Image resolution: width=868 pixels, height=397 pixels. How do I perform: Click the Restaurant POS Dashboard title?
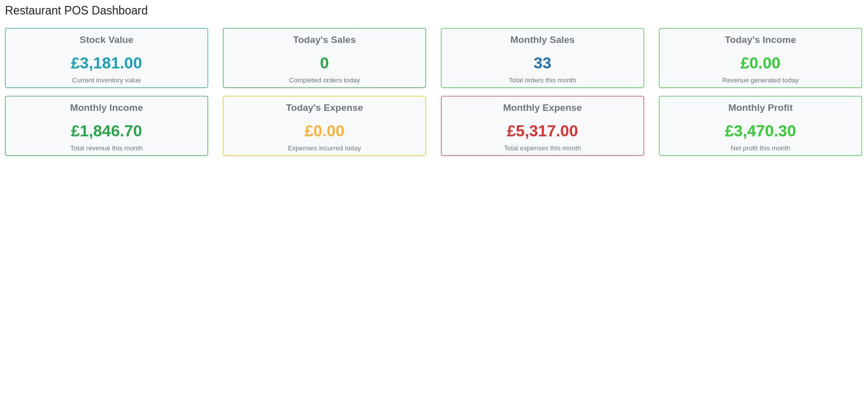tap(76, 10)
